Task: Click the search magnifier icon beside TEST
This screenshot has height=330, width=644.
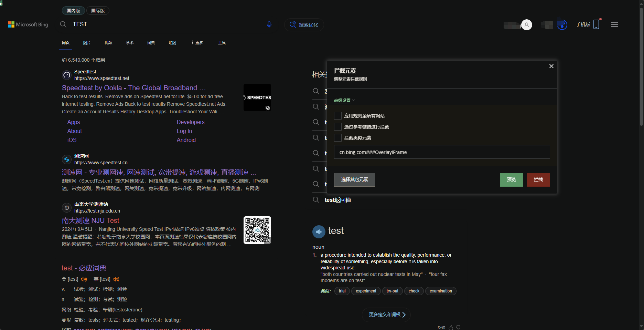Action: 63,24
